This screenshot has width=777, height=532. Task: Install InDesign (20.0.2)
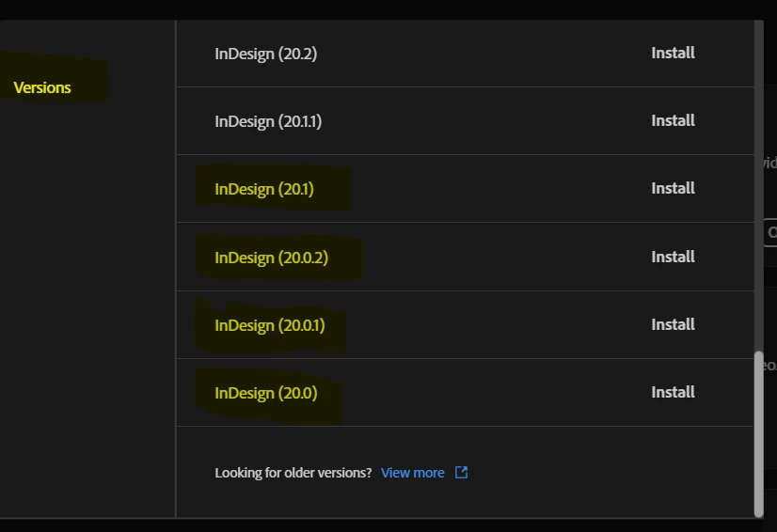[x=673, y=258]
